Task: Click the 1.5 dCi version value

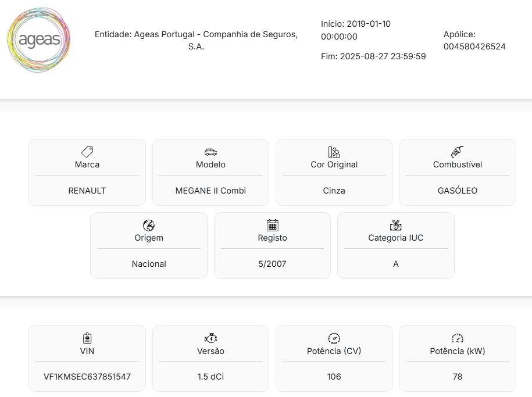Action: pos(210,377)
